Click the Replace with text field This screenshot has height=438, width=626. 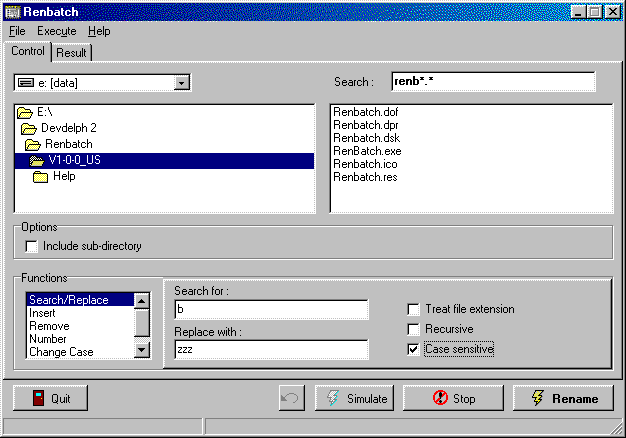pos(270,350)
